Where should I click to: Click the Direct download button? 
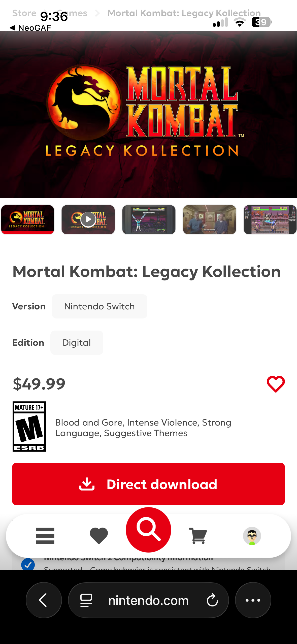(x=148, y=484)
